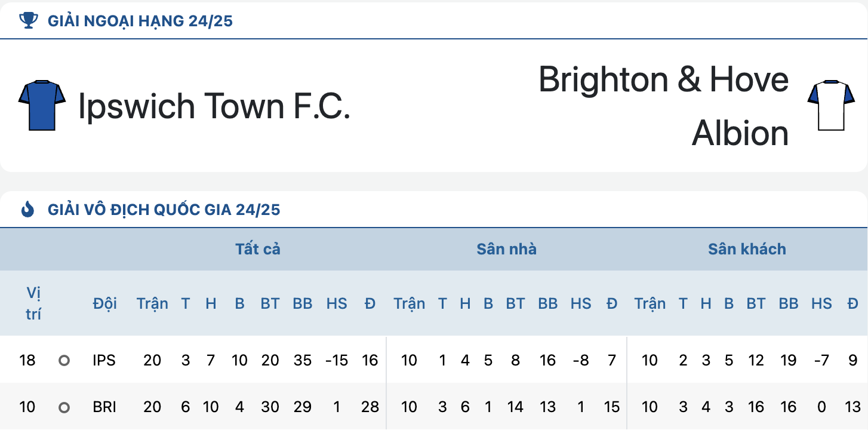Click the IPS team abbreviation in table
The image size is (868, 430).
(104, 360)
